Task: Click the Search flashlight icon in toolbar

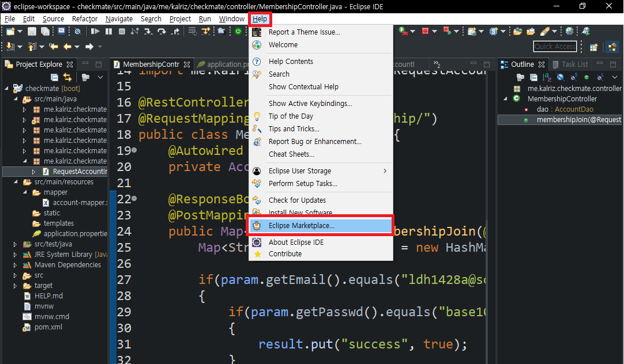Action: (x=545, y=31)
